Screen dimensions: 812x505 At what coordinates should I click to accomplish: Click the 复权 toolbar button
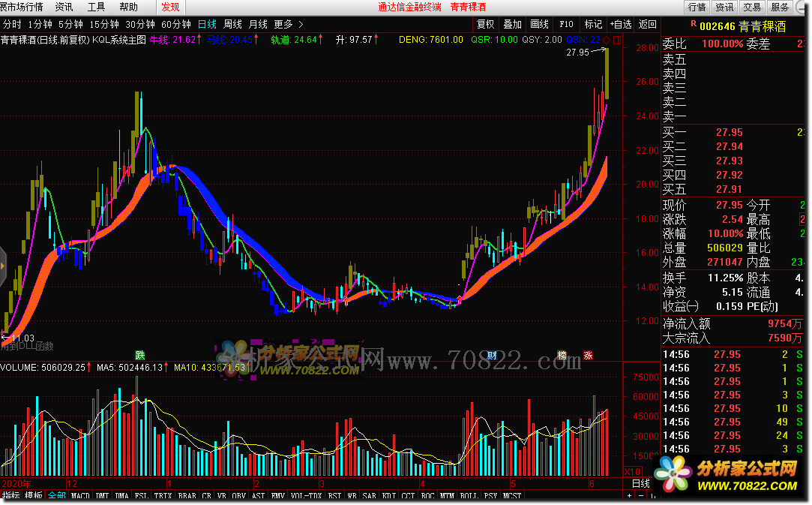click(x=485, y=24)
